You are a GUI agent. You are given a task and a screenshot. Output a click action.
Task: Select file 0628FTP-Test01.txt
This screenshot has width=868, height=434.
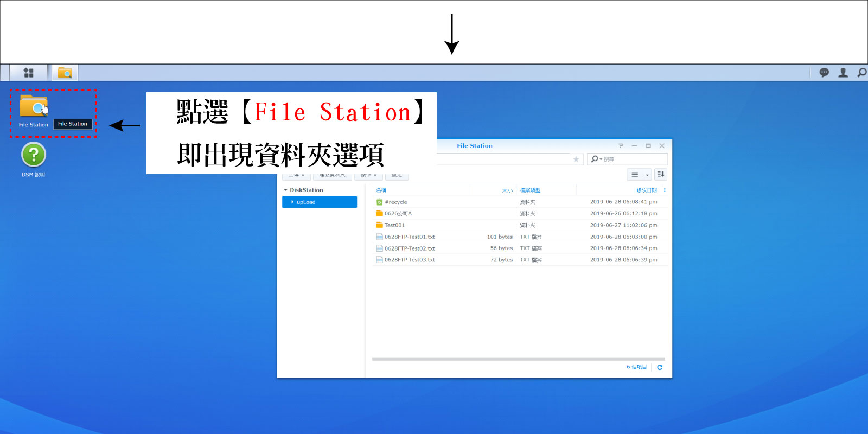click(410, 237)
